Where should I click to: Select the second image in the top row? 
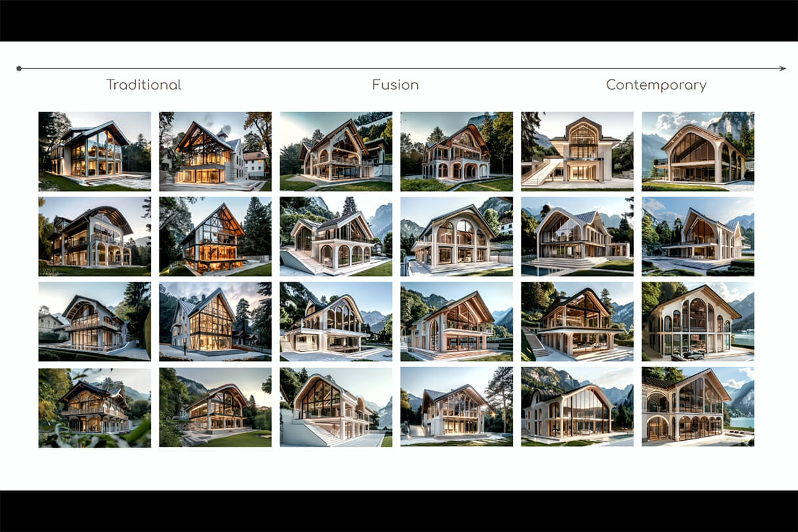click(215, 151)
